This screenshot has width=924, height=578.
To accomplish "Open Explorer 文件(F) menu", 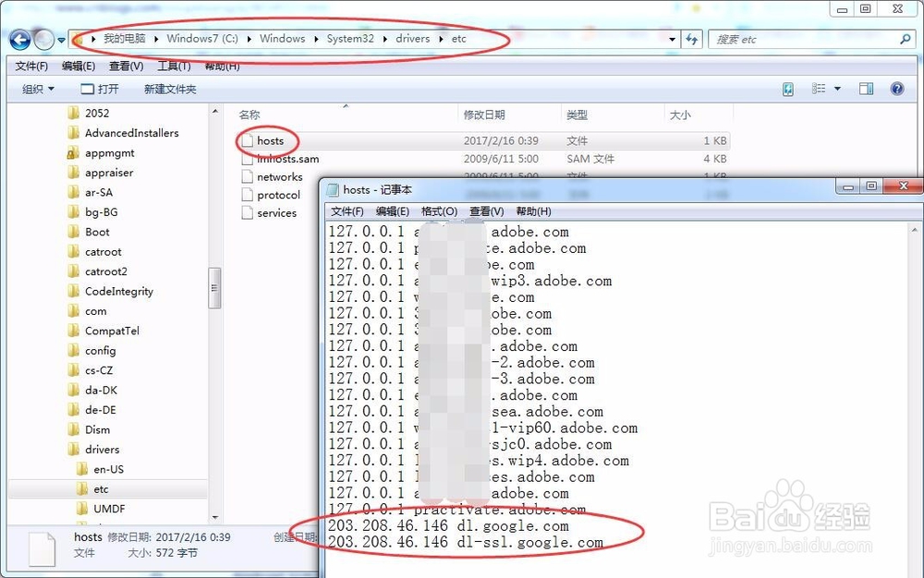I will click(x=31, y=66).
